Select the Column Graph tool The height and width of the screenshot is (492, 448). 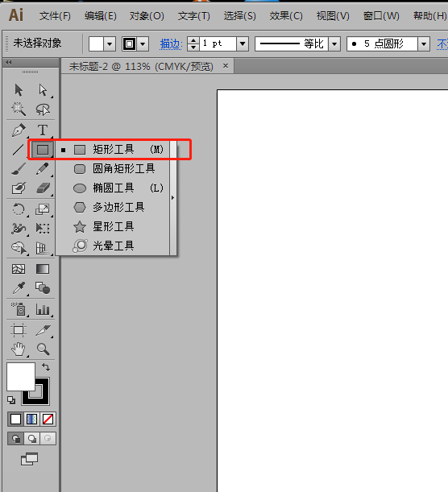pos(43,309)
